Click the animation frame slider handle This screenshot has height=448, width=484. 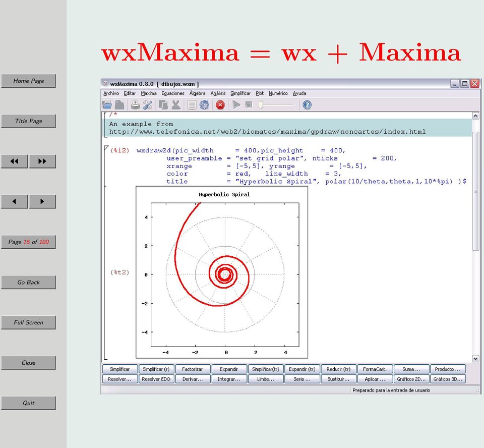[261, 105]
